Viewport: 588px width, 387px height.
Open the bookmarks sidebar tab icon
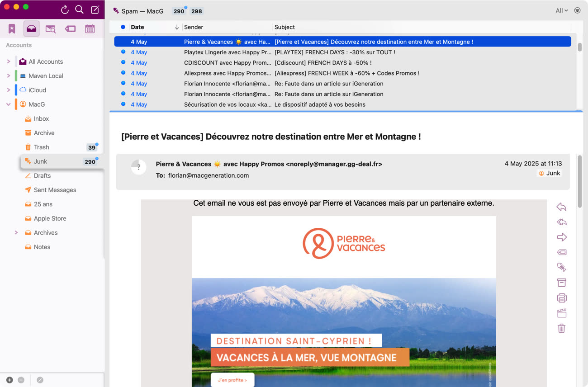tap(12, 29)
